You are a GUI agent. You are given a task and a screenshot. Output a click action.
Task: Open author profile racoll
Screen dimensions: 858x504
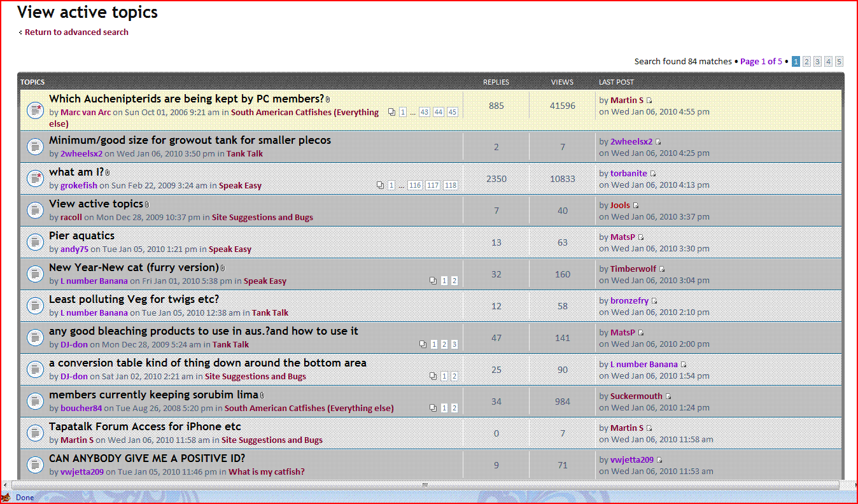click(x=71, y=218)
